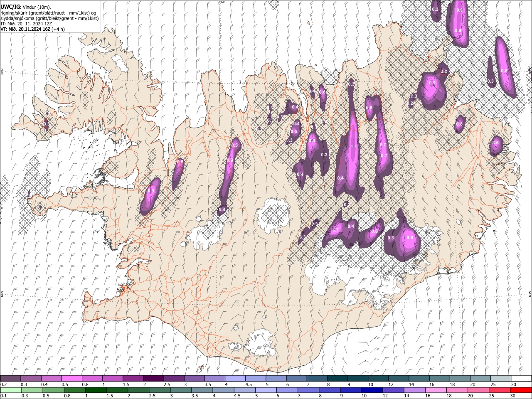
Task: Select the 'Vindur (10m)' label
Action: tap(36, 7)
